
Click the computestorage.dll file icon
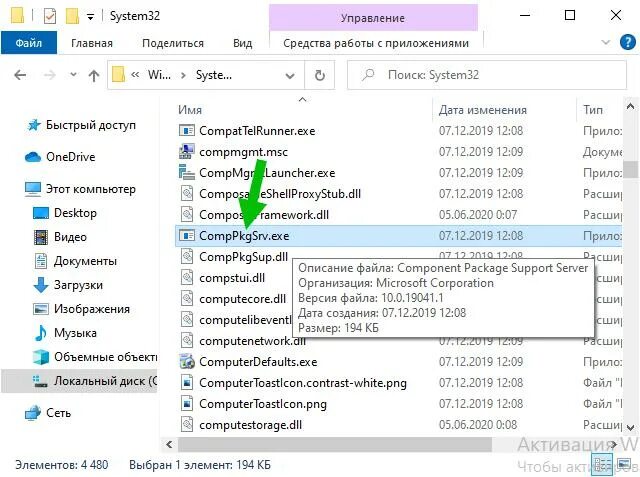[187, 425]
